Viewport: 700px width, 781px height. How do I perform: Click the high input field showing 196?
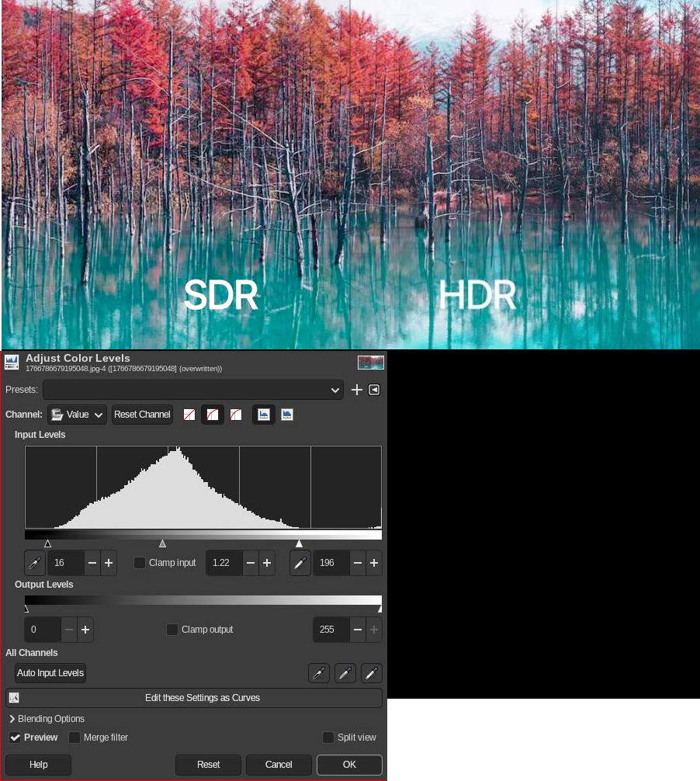[x=331, y=563]
